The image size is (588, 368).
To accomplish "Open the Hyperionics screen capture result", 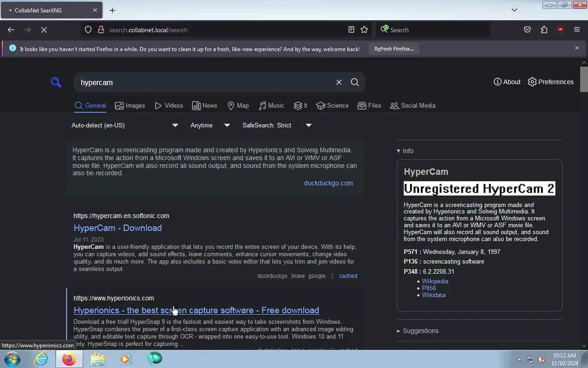I will (196, 310).
